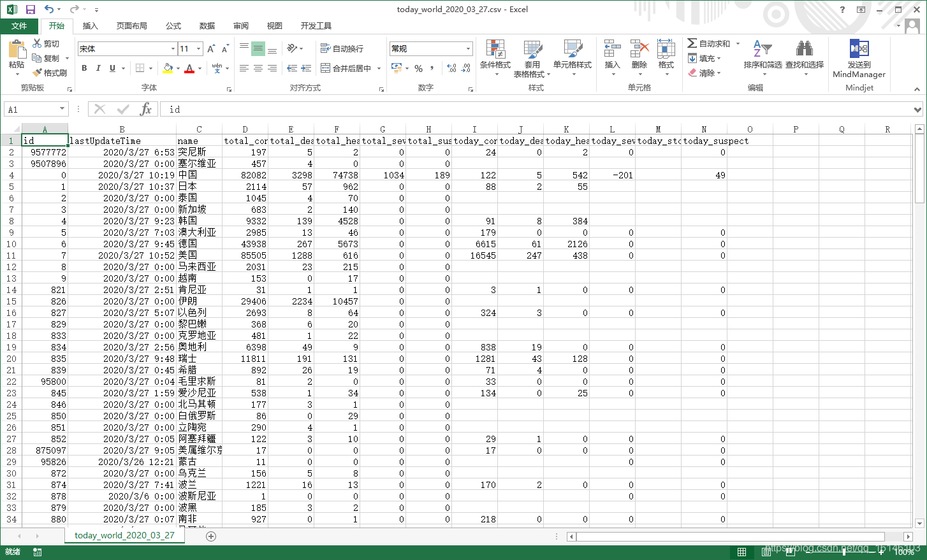Switch to the Insert (插入) tab
The width and height of the screenshot is (927, 560).
[91, 26]
